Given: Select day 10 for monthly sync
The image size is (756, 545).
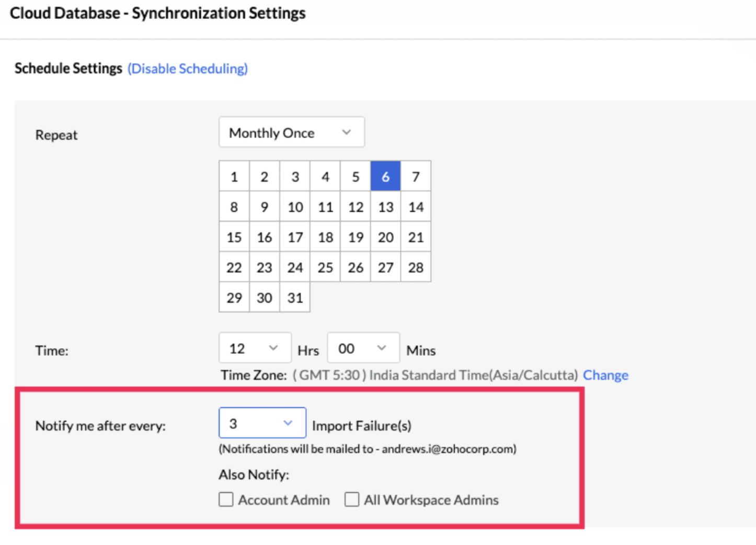Looking at the screenshot, I should coord(295,207).
